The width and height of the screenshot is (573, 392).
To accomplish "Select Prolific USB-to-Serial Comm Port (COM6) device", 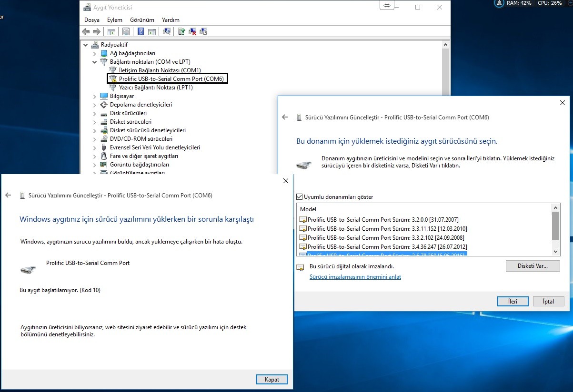I will click(x=171, y=78).
